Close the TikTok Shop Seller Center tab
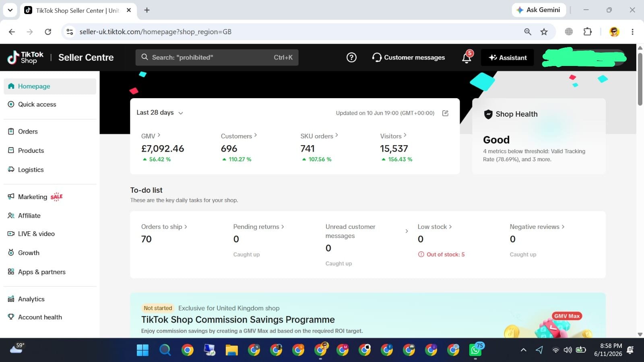 tap(129, 10)
